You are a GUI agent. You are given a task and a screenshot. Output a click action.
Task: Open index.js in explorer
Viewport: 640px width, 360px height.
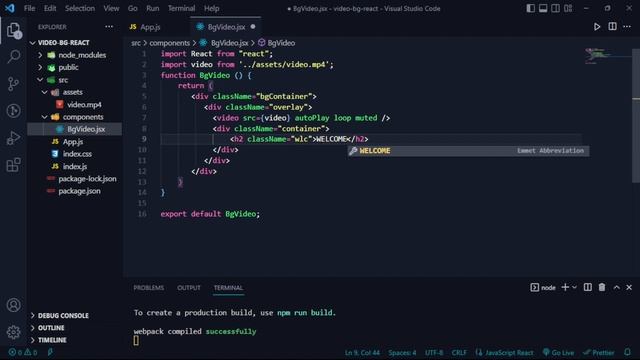[75, 167]
